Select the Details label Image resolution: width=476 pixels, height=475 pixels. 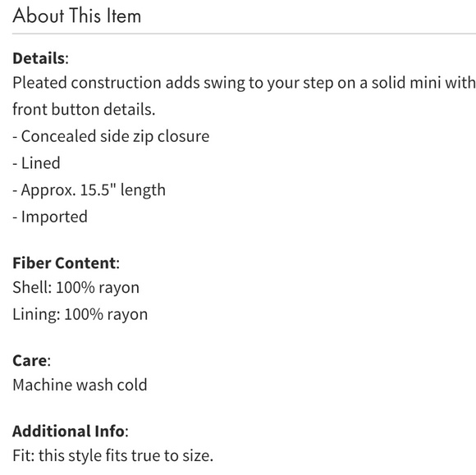click(x=39, y=58)
